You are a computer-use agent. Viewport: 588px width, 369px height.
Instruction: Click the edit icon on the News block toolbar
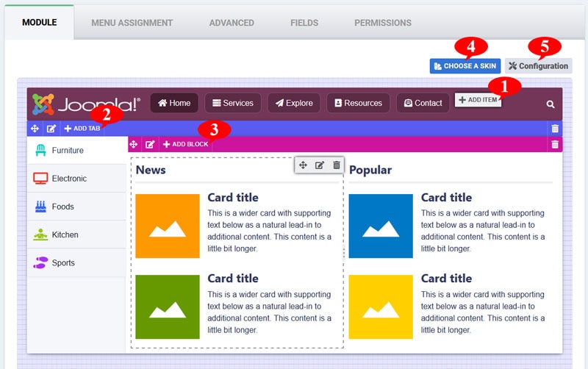(x=320, y=165)
